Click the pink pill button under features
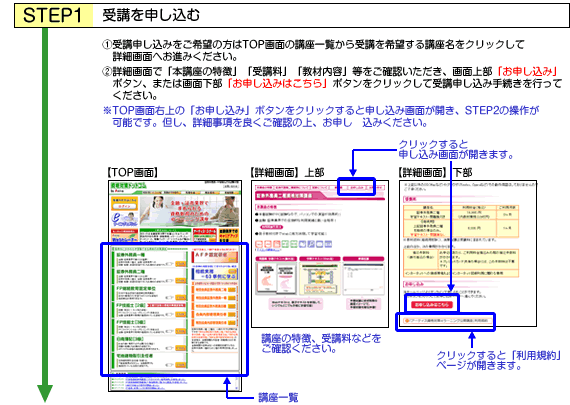Screen dimensions: 570x405 click(x=272, y=227)
